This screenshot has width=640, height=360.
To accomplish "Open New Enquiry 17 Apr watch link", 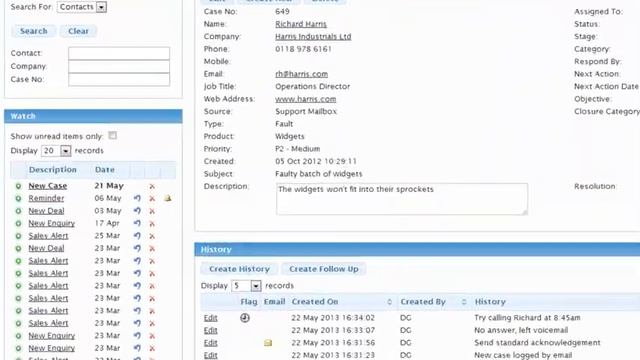I will (51, 223).
